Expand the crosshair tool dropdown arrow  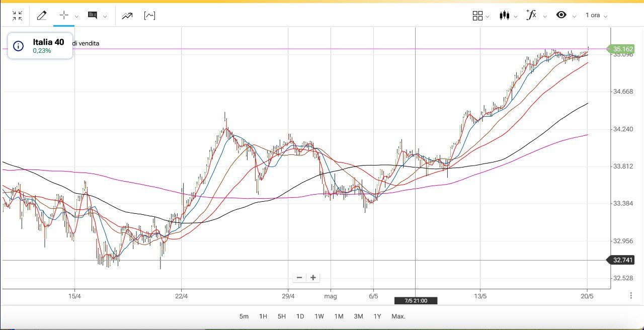point(76,16)
